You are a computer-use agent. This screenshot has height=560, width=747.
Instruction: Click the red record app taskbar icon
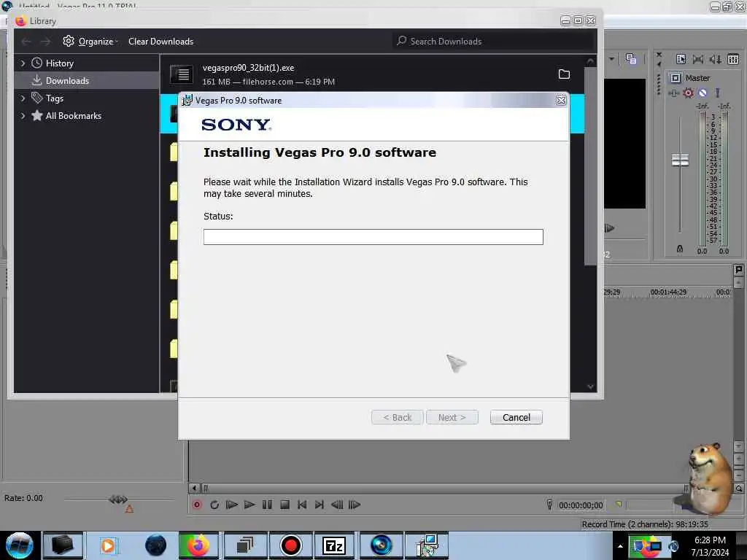click(290, 545)
